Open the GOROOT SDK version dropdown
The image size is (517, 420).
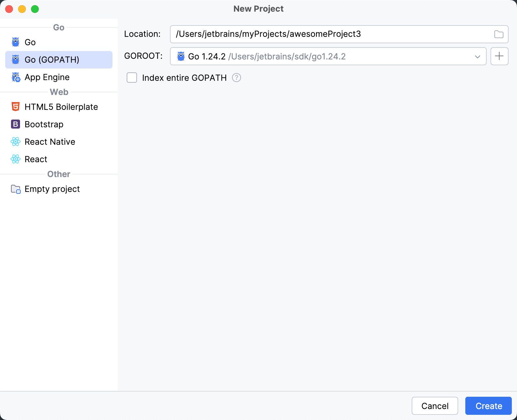477,57
